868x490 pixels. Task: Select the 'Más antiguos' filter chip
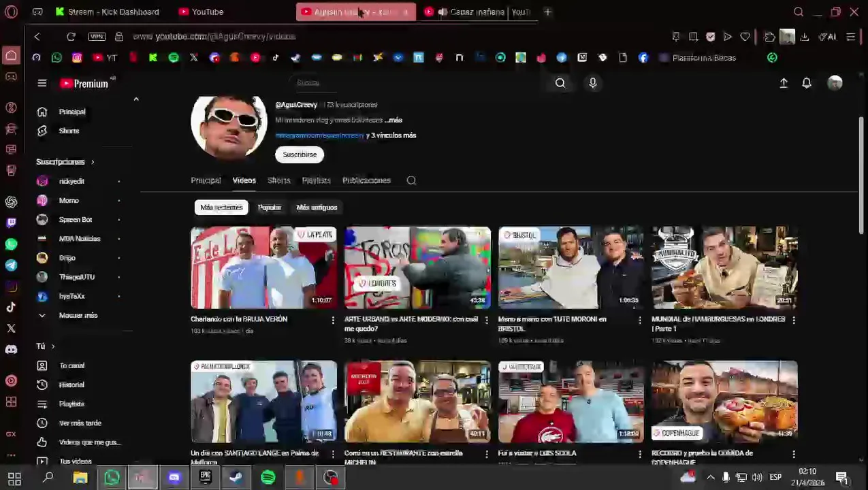(x=317, y=208)
